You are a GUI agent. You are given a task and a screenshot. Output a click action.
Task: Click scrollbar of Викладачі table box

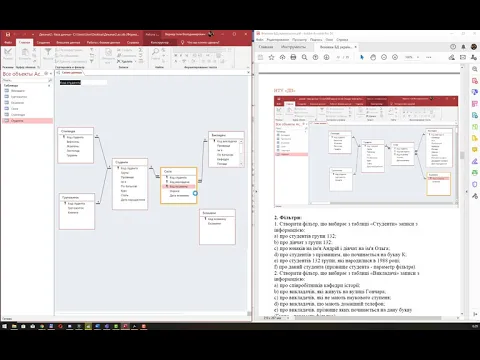tap(241, 153)
